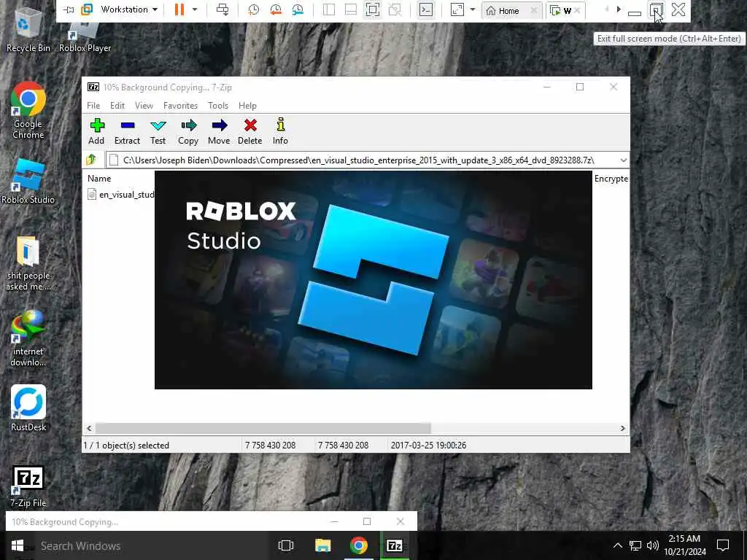Open the power options arrow beside pause
The width and height of the screenshot is (747, 560).
pyautogui.click(x=194, y=9)
